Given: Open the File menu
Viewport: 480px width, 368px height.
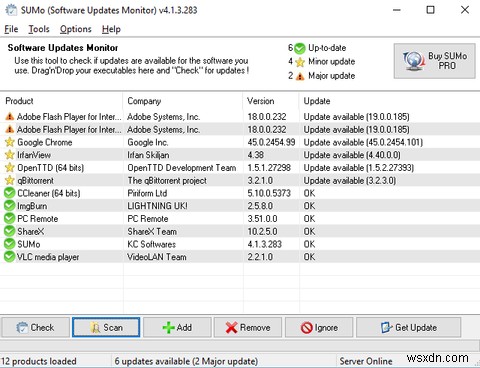Looking at the screenshot, I should (11, 29).
